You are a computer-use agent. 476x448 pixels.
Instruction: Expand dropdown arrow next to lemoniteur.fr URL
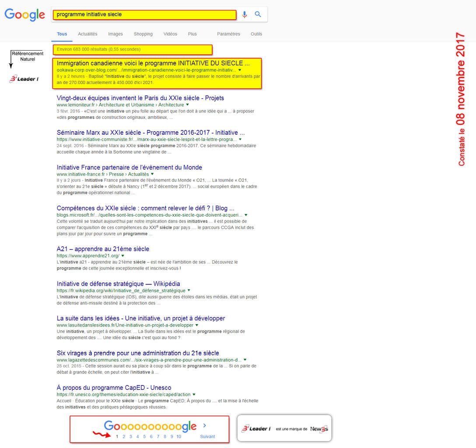187,105
